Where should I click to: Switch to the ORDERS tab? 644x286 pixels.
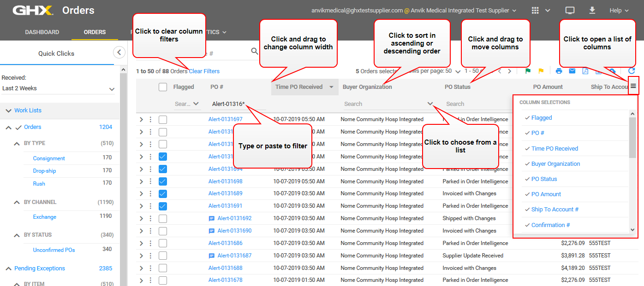[x=95, y=32]
